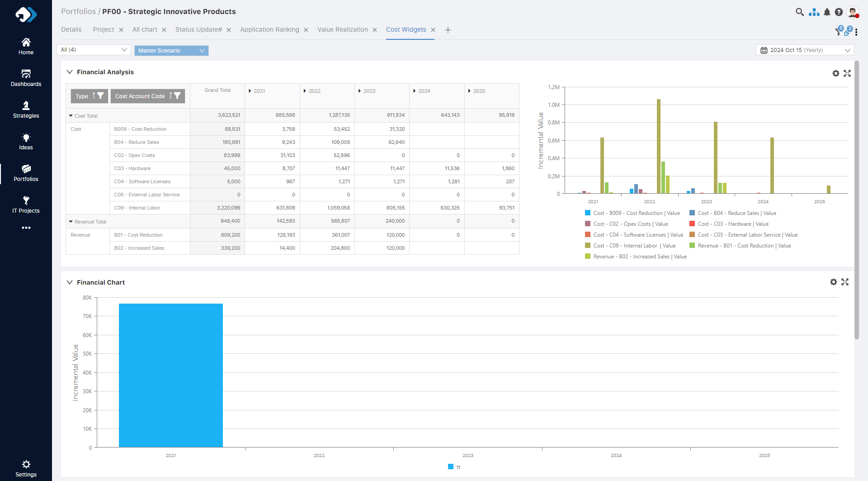Collapse the Cost Total row group
The height and width of the screenshot is (481, 868).
click(71, 116)
